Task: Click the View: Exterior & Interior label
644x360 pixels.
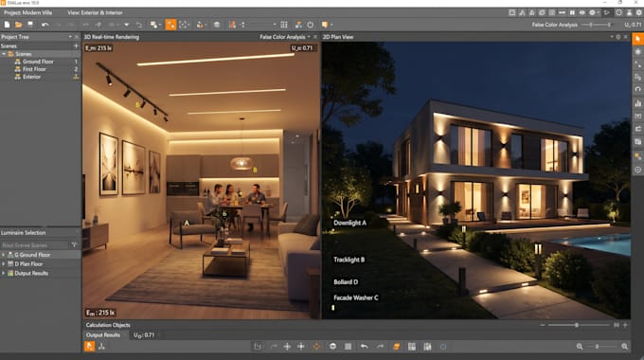Action: (x=95, y=12)
